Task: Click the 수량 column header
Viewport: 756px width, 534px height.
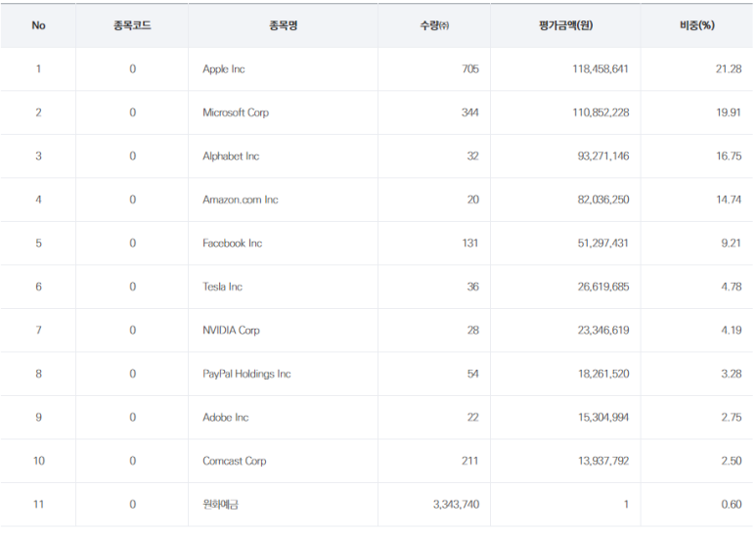Action: click(x=434, y=25)
